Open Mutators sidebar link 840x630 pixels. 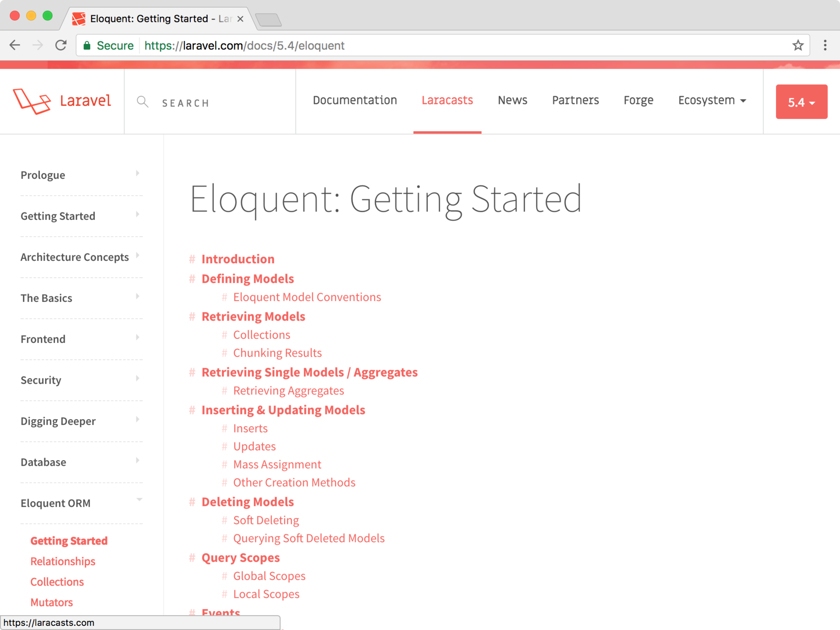coord(51,602)
